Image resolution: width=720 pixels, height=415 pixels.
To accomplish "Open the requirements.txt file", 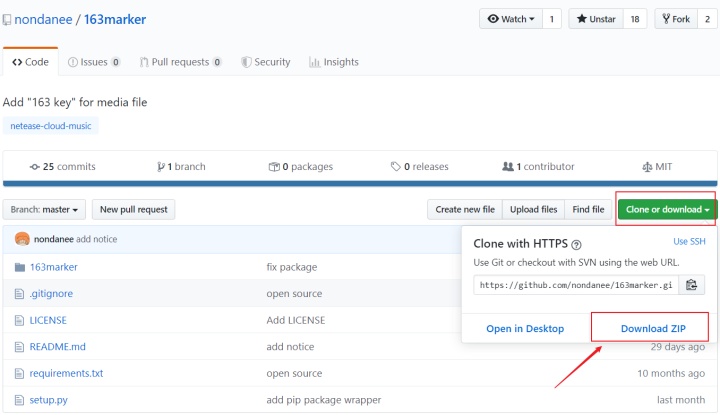I will point(67,374).
